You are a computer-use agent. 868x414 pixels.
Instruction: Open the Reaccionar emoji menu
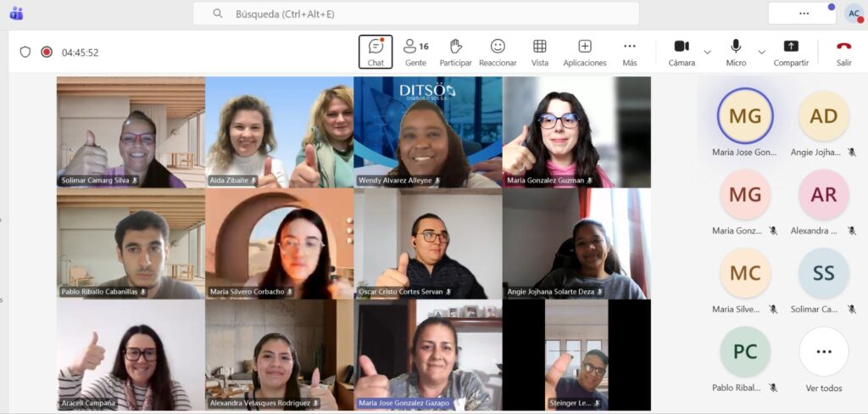click(x=498, y=52)
